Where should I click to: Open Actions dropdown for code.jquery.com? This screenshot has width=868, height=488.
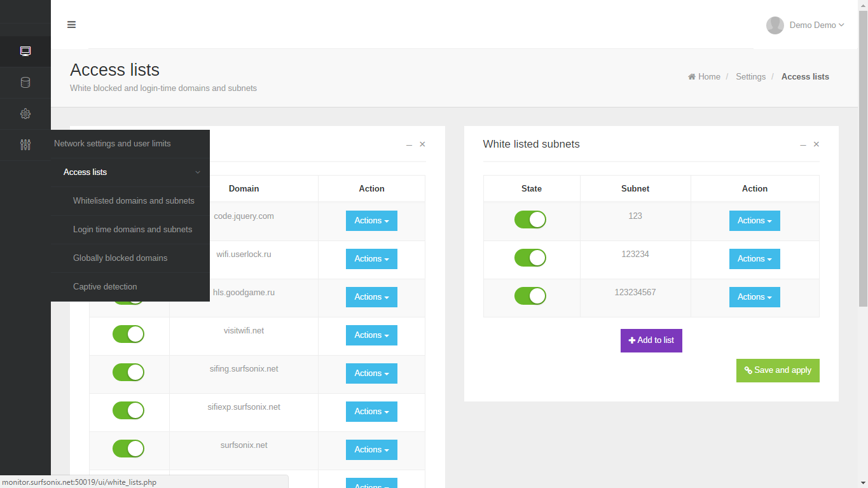371,221
